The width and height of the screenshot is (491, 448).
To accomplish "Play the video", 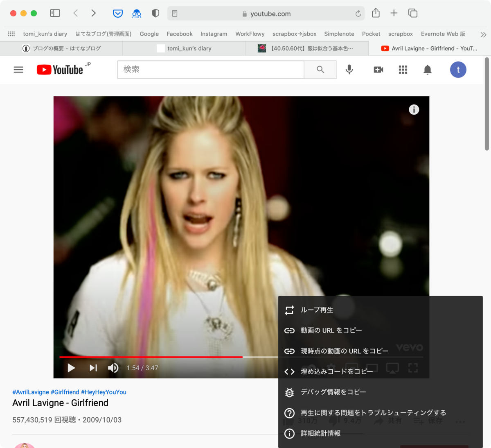I will pos(71,368).
